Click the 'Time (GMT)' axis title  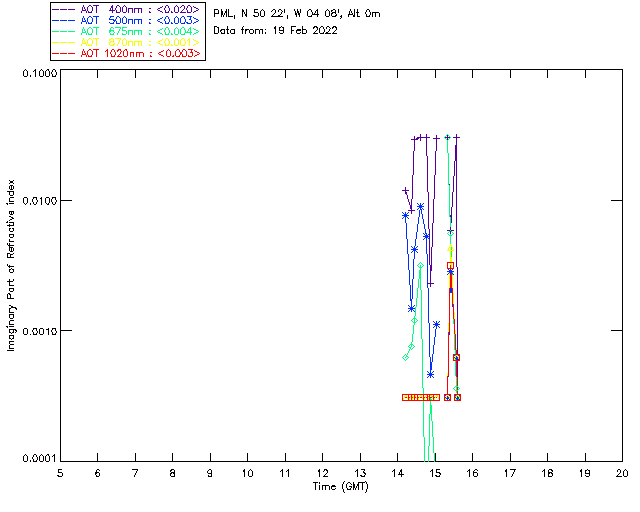[340, 487]
